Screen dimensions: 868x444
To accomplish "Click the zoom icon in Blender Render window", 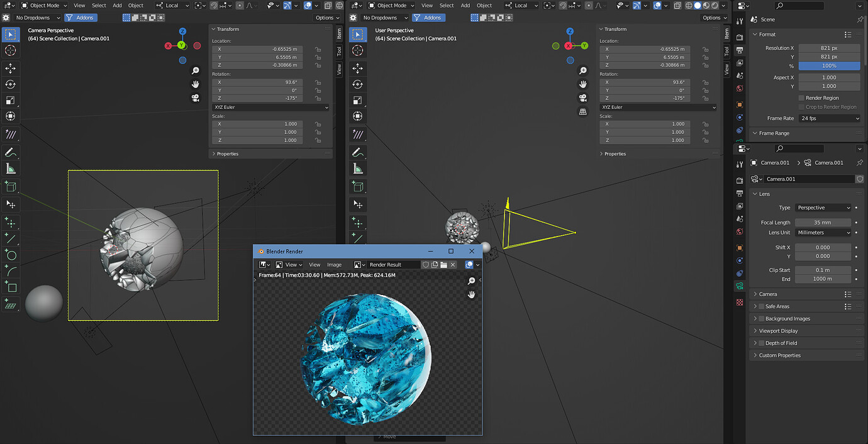I will [472, 281].
